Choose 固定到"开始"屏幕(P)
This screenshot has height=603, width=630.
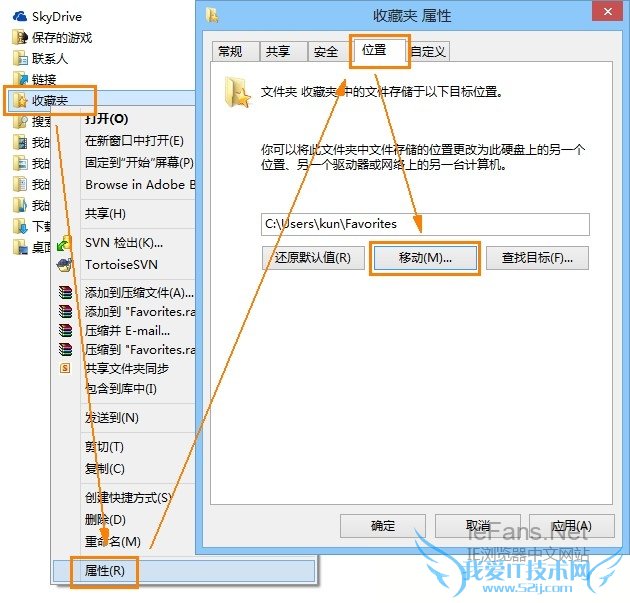139,163
